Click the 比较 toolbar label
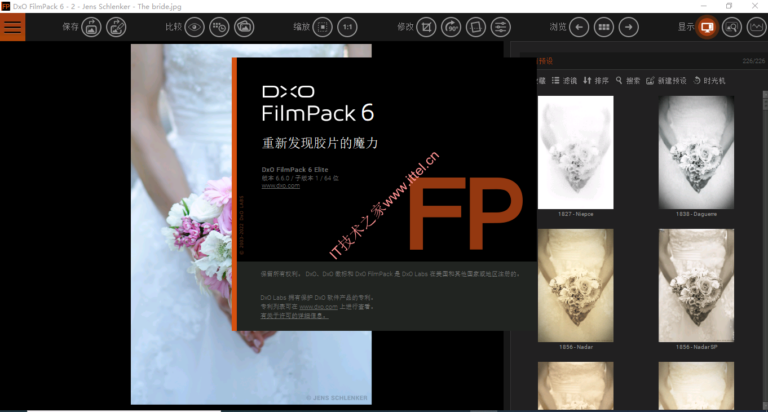Screen dimensions: 768x412 (173, 27)
